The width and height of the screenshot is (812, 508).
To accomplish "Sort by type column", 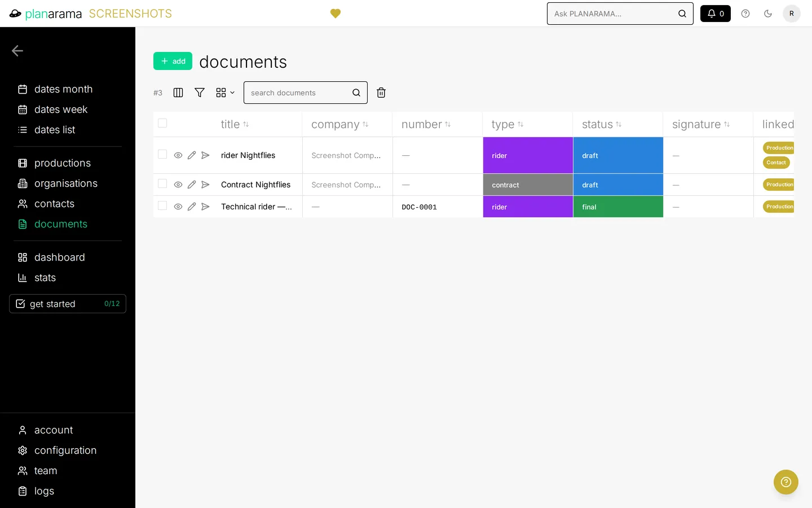I will click(507, 124).
